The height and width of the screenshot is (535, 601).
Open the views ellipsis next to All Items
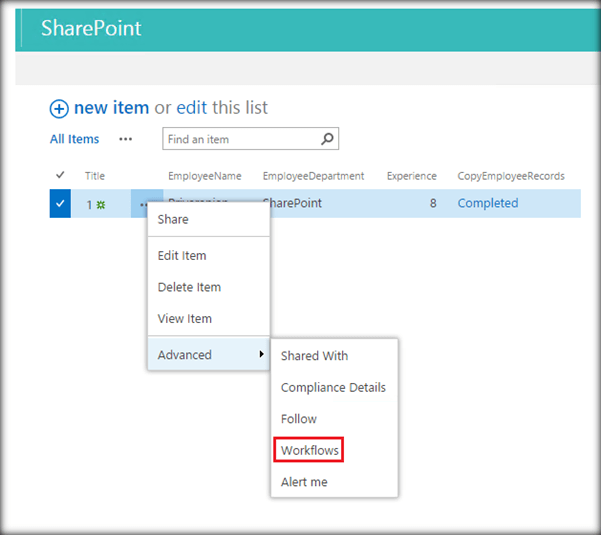click(125, 139)
